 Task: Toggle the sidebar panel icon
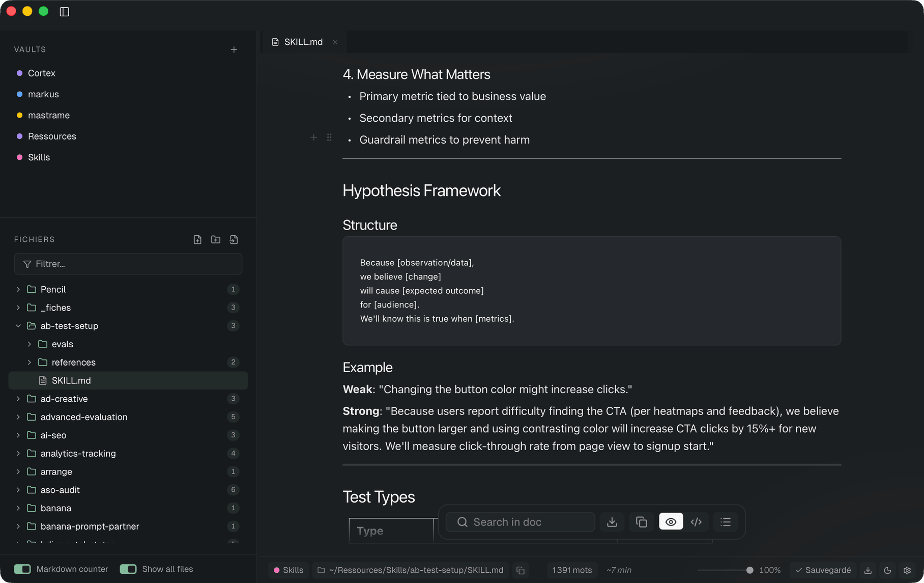(64, 12)
